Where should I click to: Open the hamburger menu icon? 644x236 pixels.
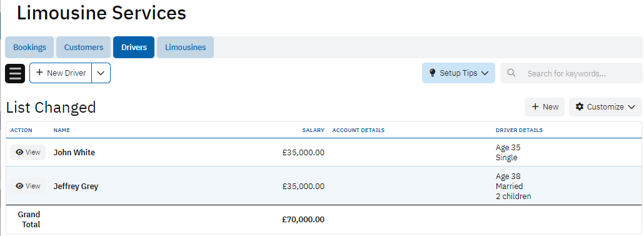(x=15, y=73)
